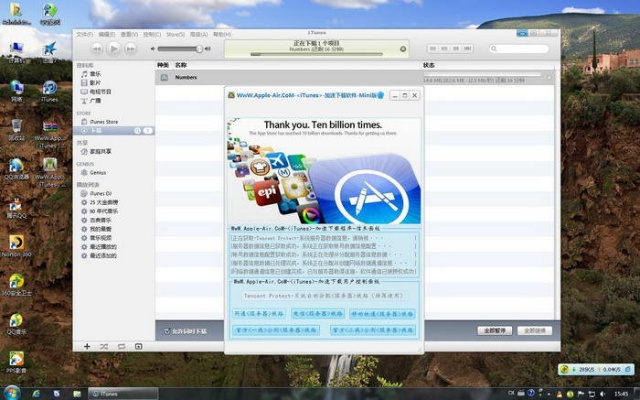This screenshot has width=640, height=400.
Task: Show the artwork panel icon
Action: coord(141,346)
